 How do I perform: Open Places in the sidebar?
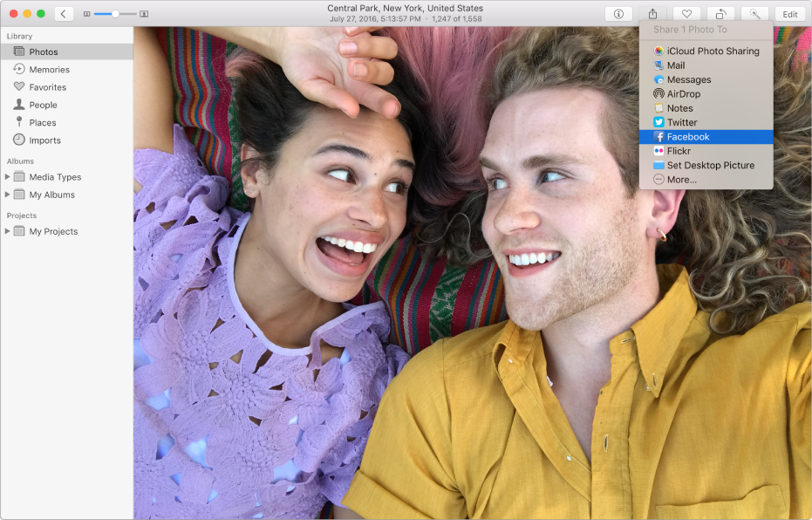[x=67, y=122]
